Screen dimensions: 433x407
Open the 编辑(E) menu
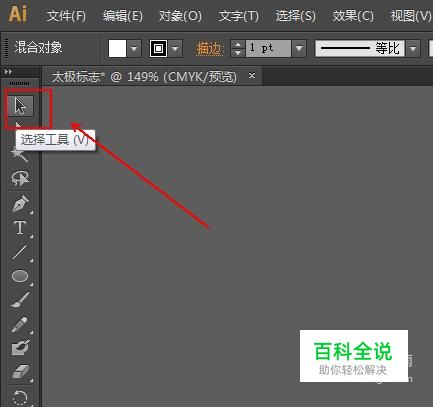click(x=122, y=16)
